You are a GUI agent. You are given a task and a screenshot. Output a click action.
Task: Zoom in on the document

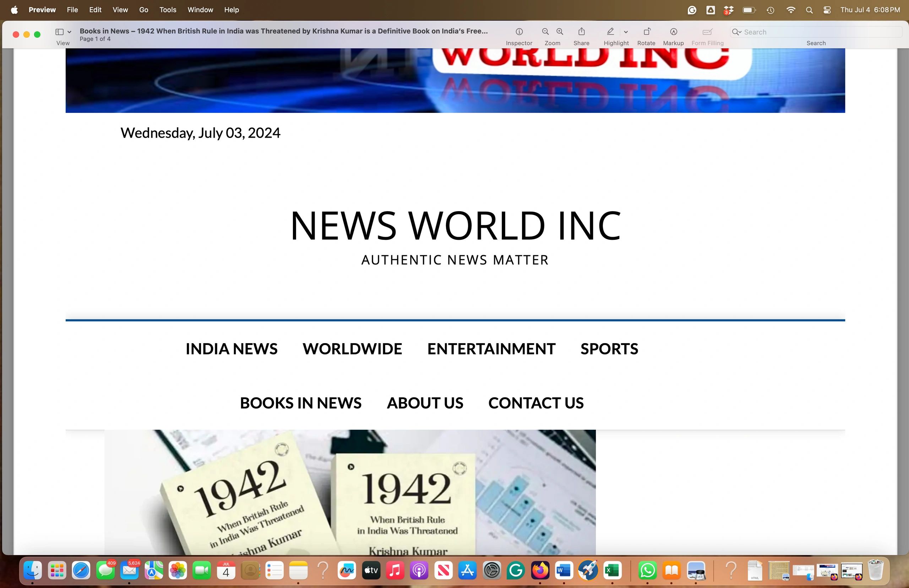point(560,32)
